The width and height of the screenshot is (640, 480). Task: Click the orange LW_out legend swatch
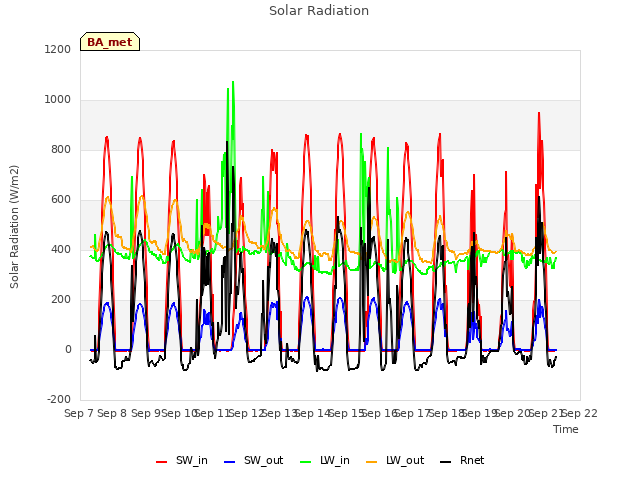click(372, 462)
